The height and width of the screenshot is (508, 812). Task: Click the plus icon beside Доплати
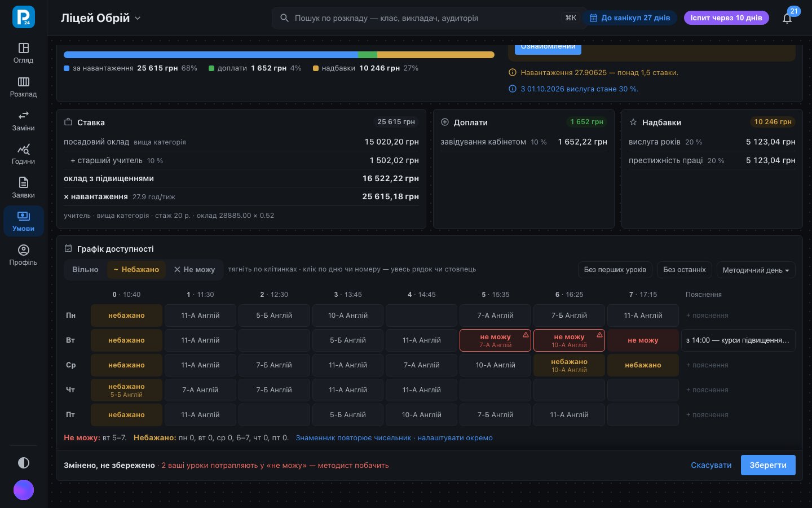(445, 122)
